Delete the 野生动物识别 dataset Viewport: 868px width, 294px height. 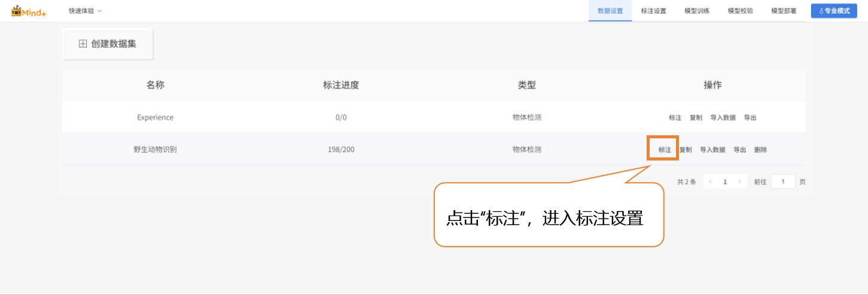760,150
